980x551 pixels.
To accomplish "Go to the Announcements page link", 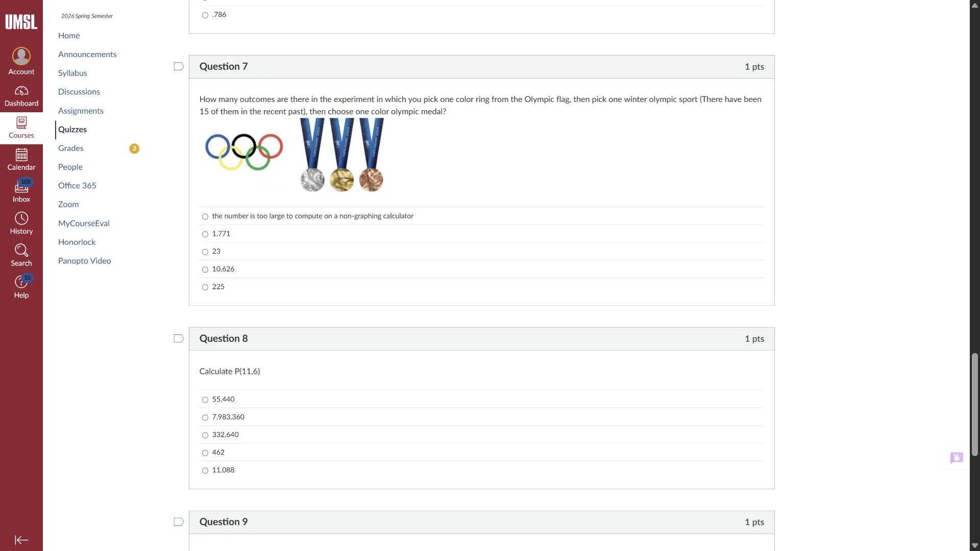I will coord(87,54).
